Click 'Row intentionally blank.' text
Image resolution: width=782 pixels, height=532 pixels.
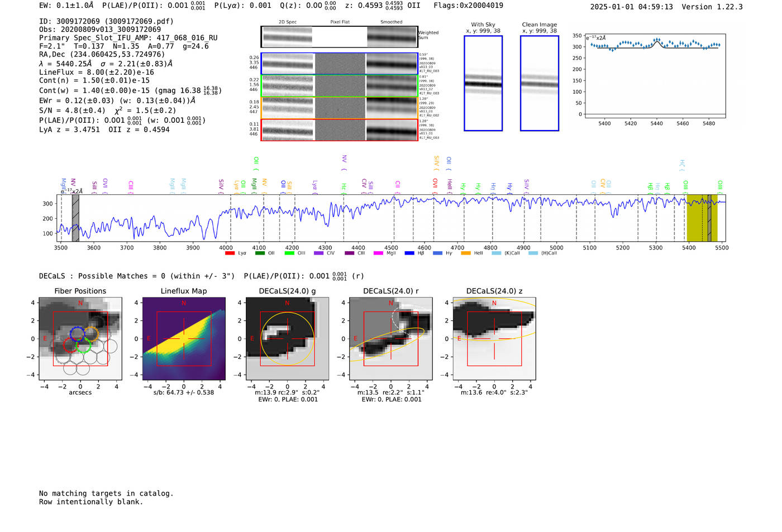[x=91, y=502]
